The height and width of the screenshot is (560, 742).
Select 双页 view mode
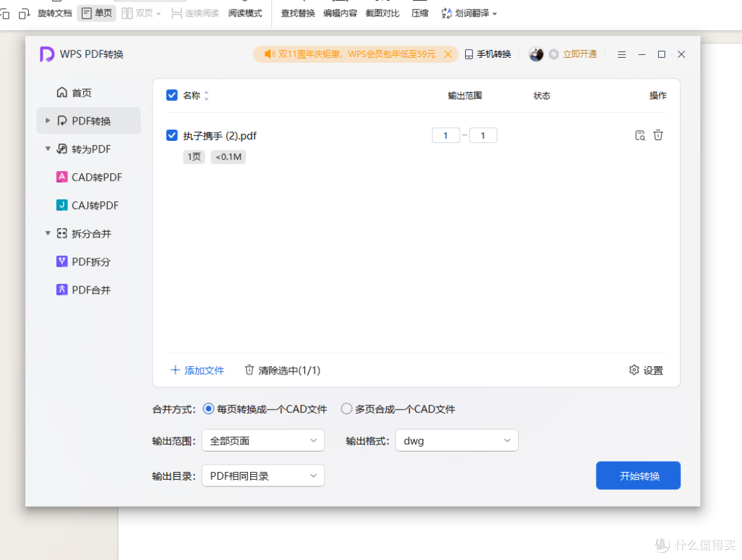[141, 13]
